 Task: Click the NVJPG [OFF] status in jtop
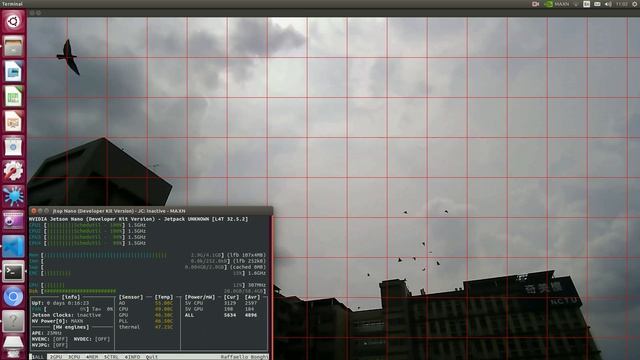pyautogui.click(x=50, y=345)
